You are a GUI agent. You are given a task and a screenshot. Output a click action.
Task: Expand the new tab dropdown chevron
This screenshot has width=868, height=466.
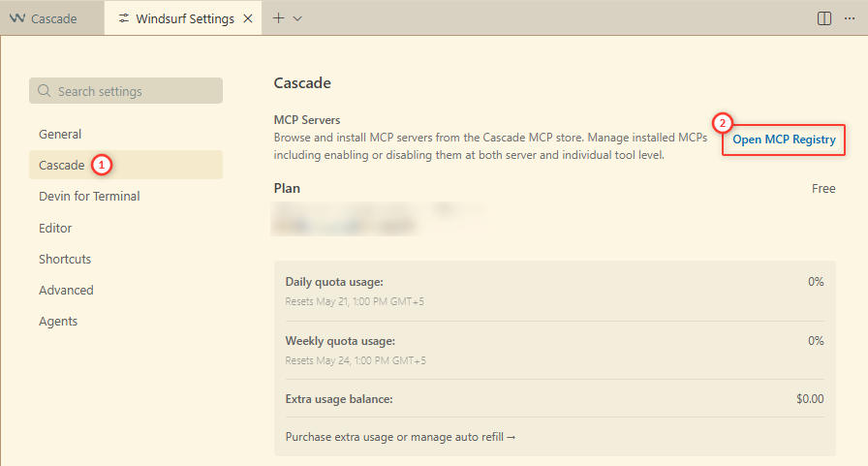point(297,18)
